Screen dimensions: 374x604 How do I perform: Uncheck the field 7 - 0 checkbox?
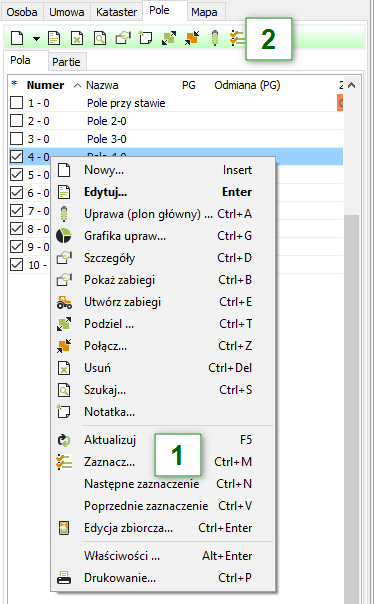[16, 211]
